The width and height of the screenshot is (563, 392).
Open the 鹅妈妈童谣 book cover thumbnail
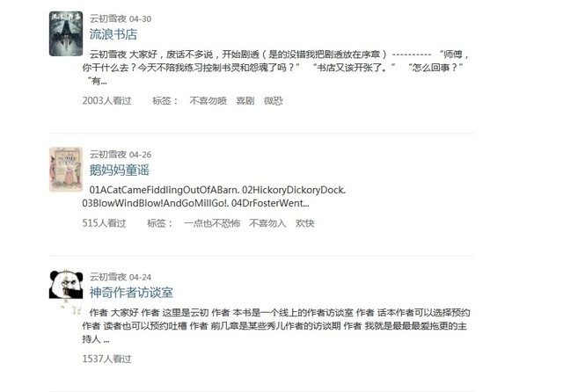(66, 170)
